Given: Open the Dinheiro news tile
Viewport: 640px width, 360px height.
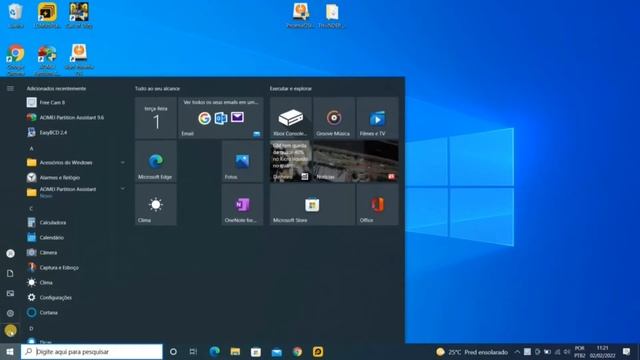Looking at the screenshot, I should tap(291, 161).
